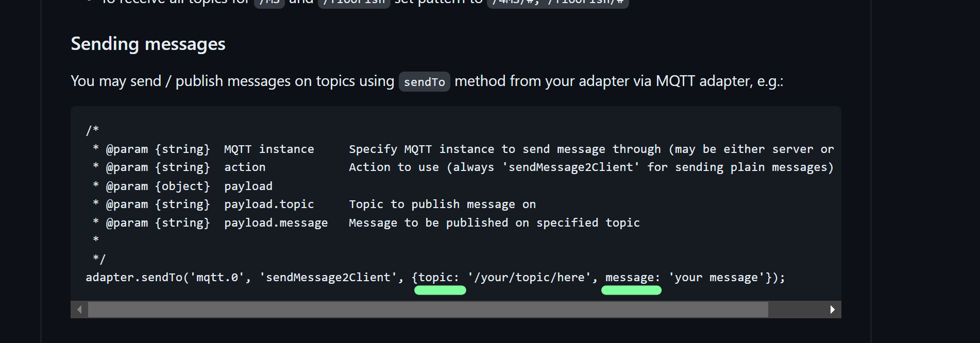The width and height of the screenshot is (980, 343).
Task: Click 'sendMessage2Client' in the adapter.sendTo line
Action: click(x=328, y=278)
